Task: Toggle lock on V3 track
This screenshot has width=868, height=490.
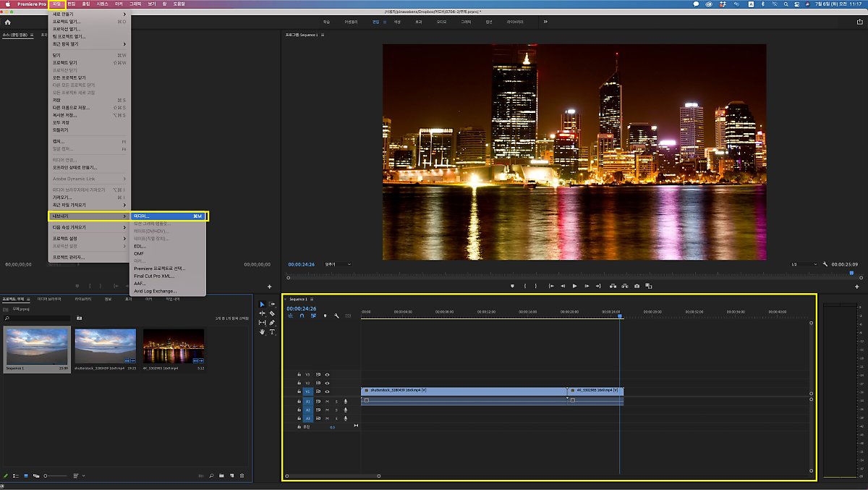Action: tap(299, 374)
